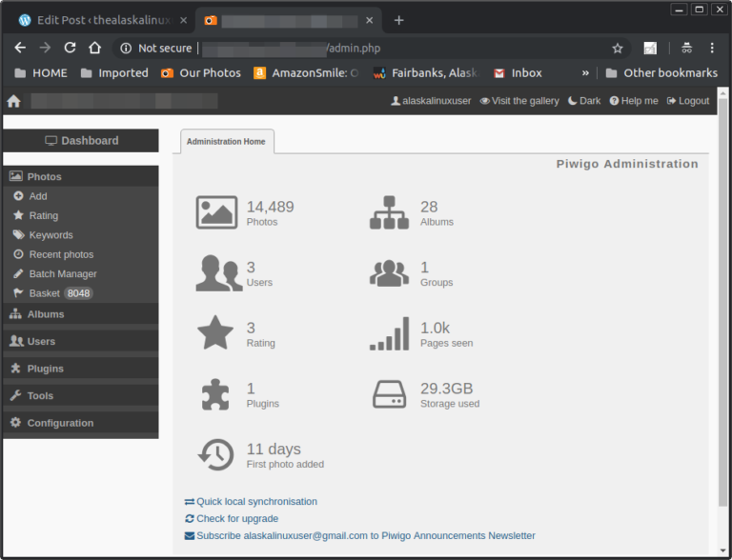Click the Albums hierarchy icon
The image size is (732, 560).
coord(389,212)
